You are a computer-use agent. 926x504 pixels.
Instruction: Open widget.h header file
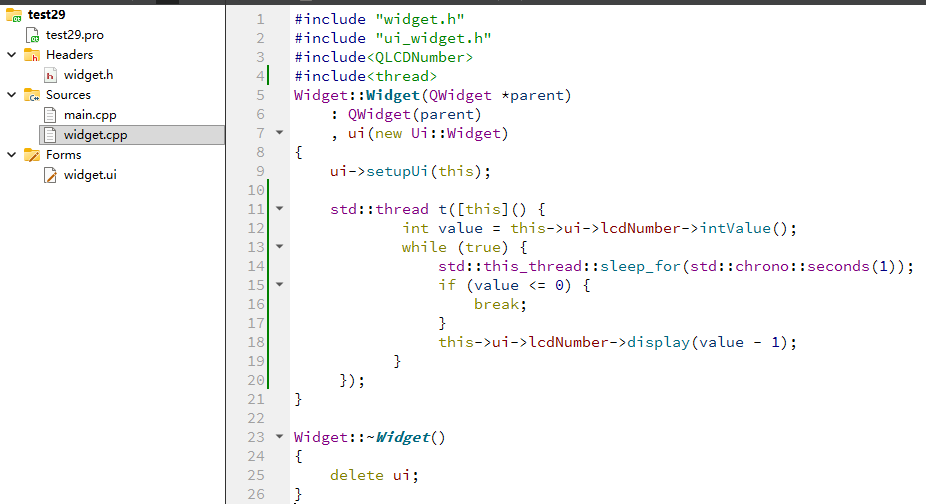[x=88, y=75]
